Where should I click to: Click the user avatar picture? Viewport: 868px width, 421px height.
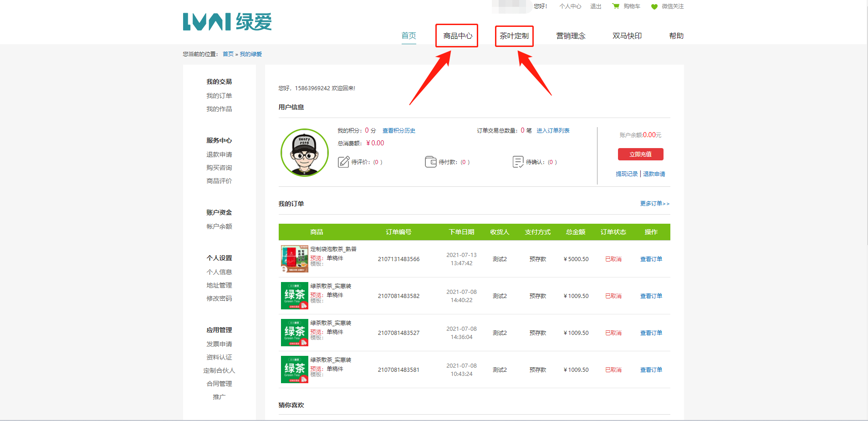305,153
